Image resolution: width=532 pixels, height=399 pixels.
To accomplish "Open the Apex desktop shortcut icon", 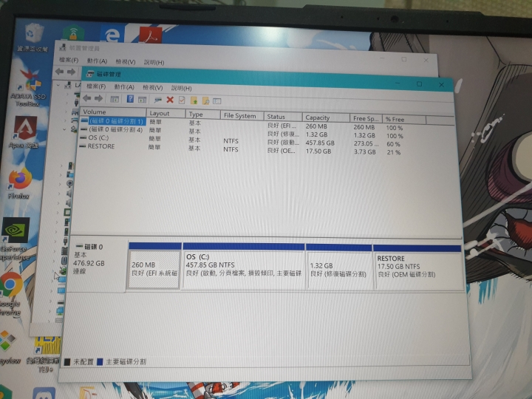I will coord(24,132).
